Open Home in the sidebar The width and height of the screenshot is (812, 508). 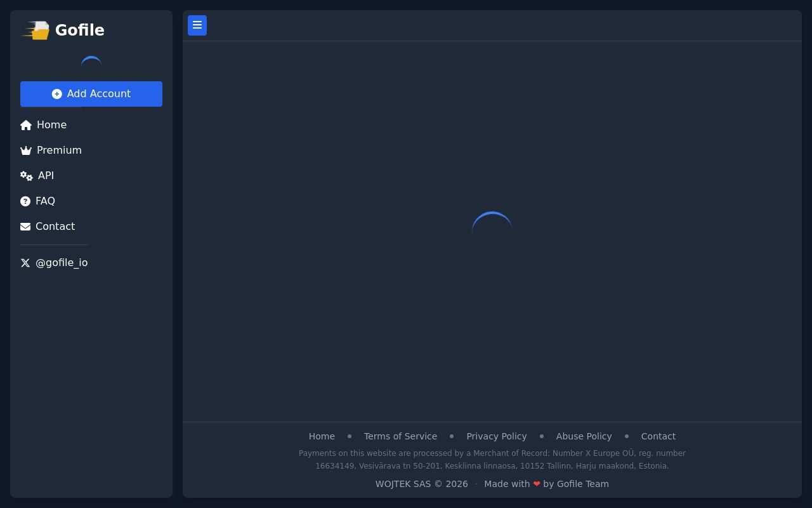click(44, 125)
